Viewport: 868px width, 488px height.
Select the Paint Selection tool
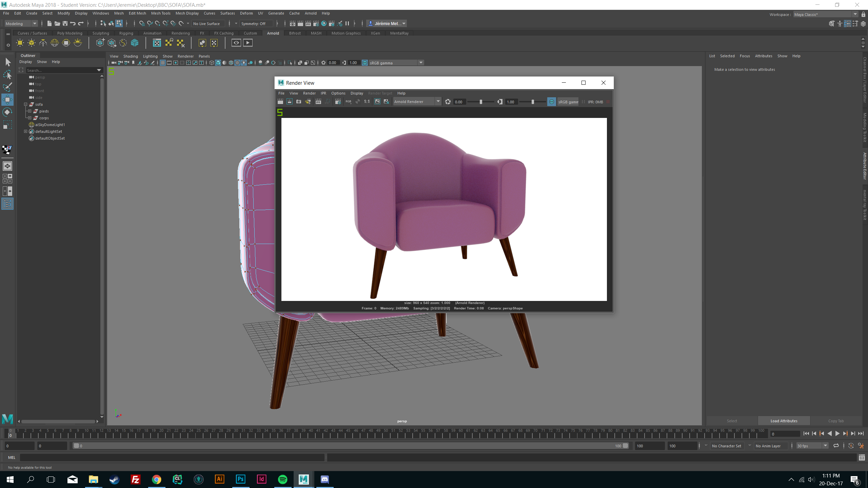[x=7, y=87]
